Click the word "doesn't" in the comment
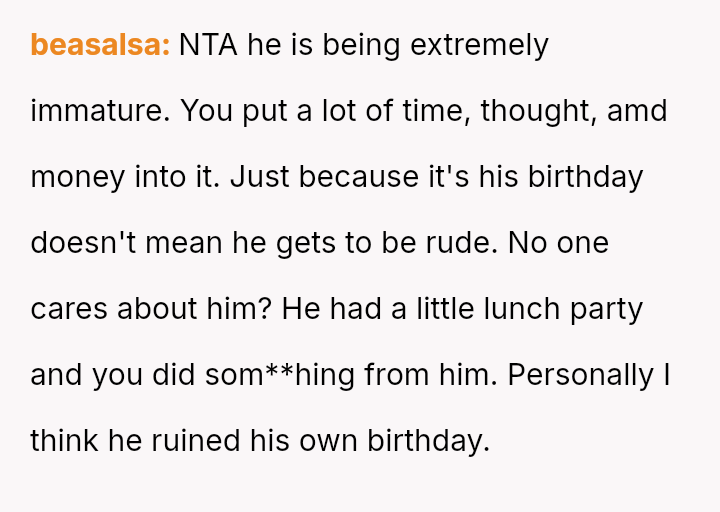Image resolution: width=720 pixels, height=512 pixels. [83, 243]
